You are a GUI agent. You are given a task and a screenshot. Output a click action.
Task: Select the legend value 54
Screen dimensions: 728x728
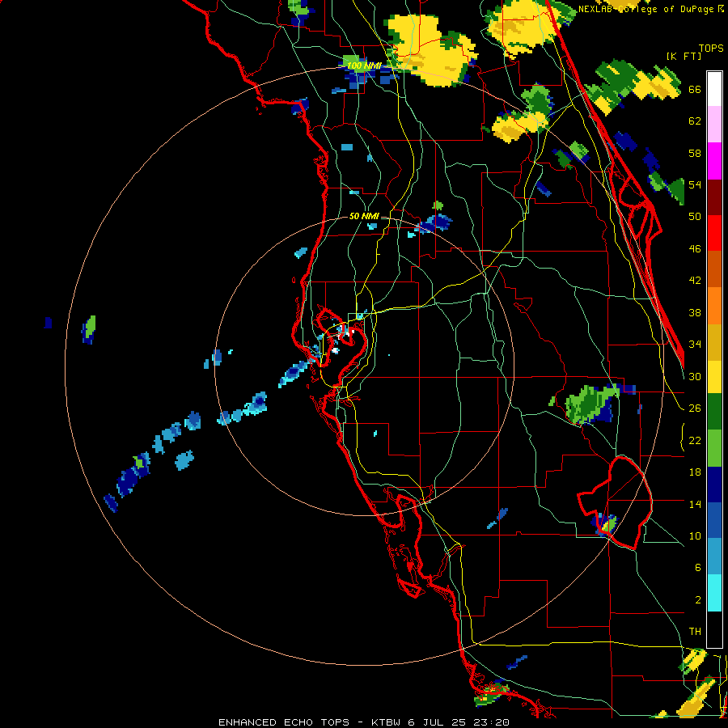695,184
